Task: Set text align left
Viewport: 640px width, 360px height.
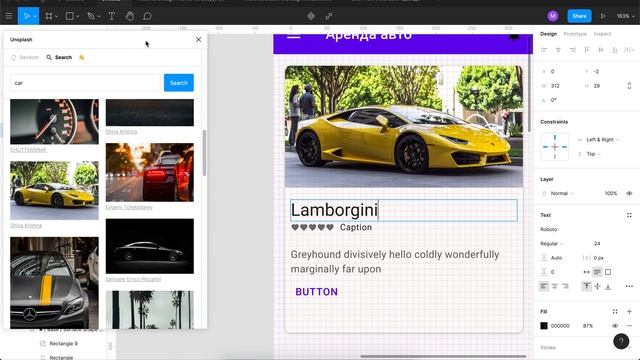Action: [x=544, y=286]
